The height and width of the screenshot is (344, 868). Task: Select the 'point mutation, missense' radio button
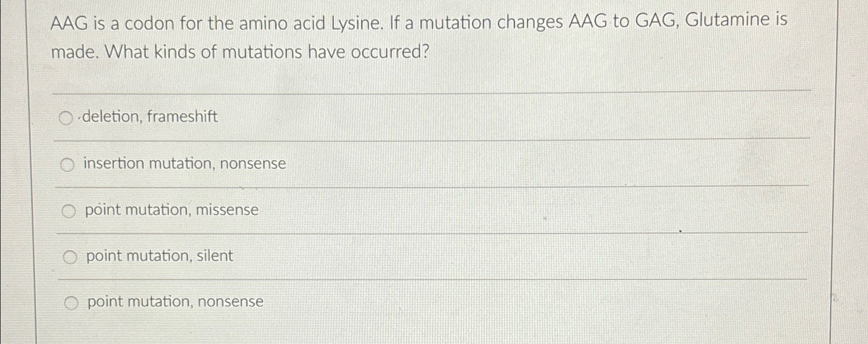(69, 210)
